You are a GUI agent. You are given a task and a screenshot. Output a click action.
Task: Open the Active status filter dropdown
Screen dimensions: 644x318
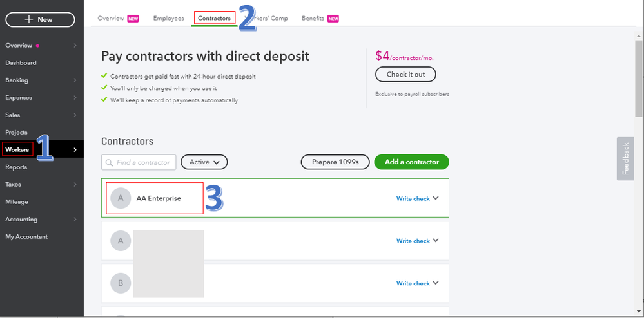(204, 162)
